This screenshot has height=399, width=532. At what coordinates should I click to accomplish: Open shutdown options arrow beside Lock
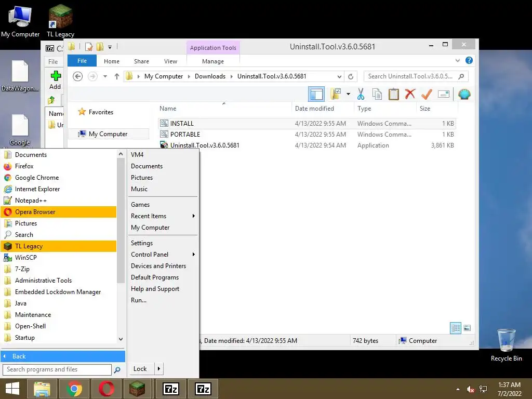159,369
